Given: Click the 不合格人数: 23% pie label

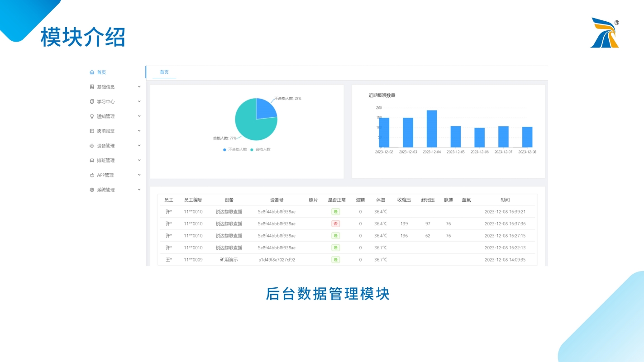Looking at the screenshot, I should coord(288,98).
